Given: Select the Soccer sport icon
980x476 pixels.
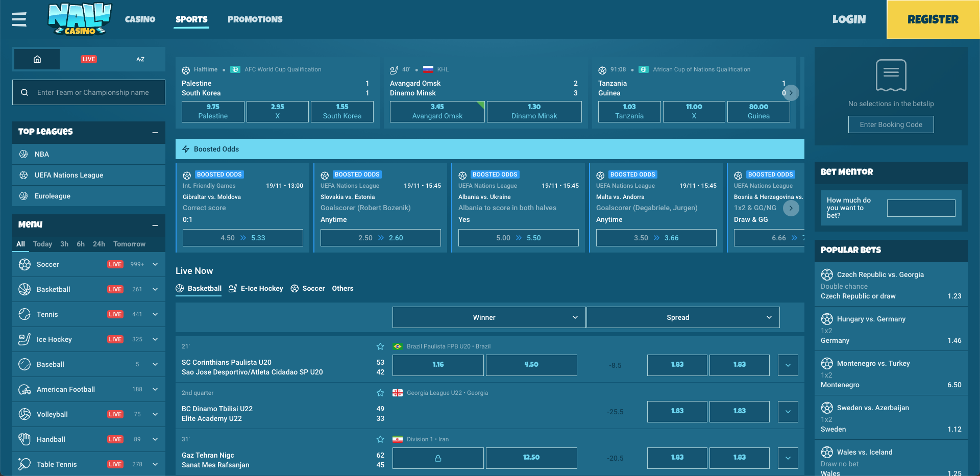Looking at the screenshot, I should [x=24, y=264].
